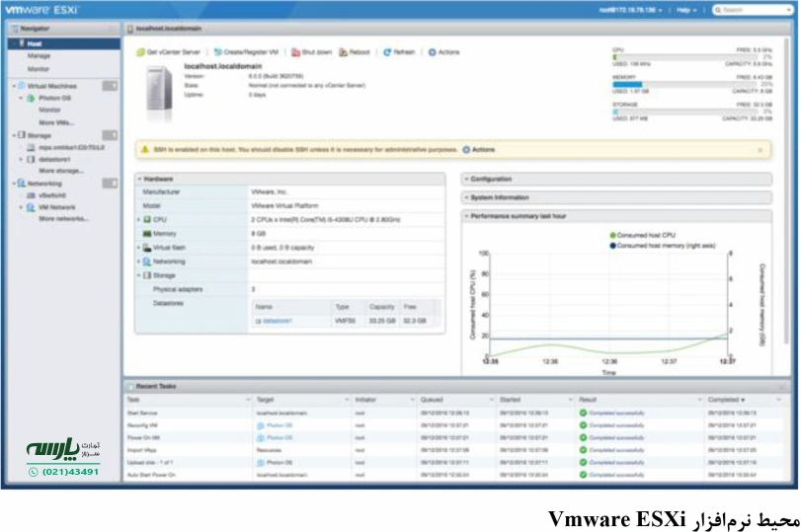Screen dimensions: 801x532
Task: Open Manage under Host
Action: click(39, 55)
